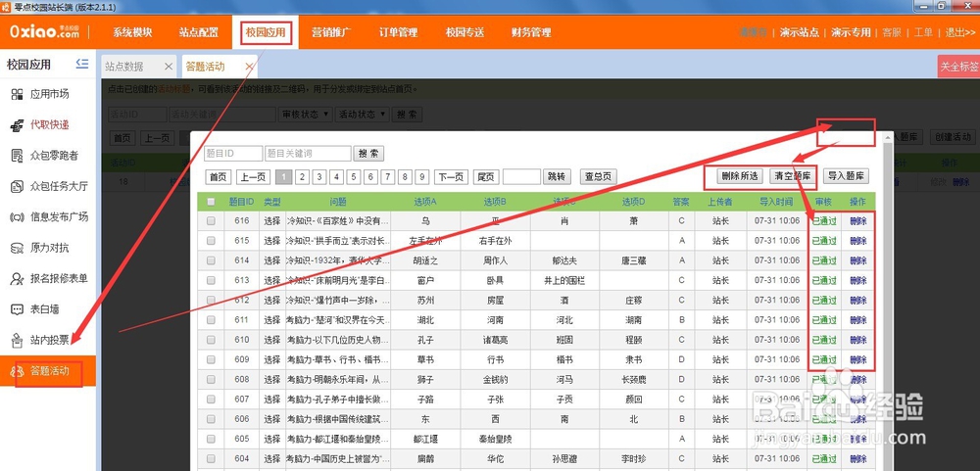Close the 站点数据 tab
This screenshot has width=980, height=471.
coord(169,67)
